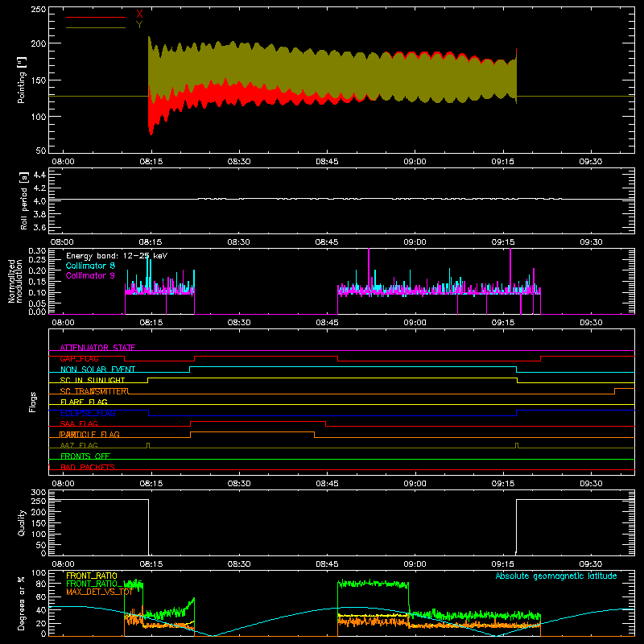The height and width of the screenshot is (644, 644).
Task: Select the ATTENUATOR_STATE flag label
Action: 97,348
